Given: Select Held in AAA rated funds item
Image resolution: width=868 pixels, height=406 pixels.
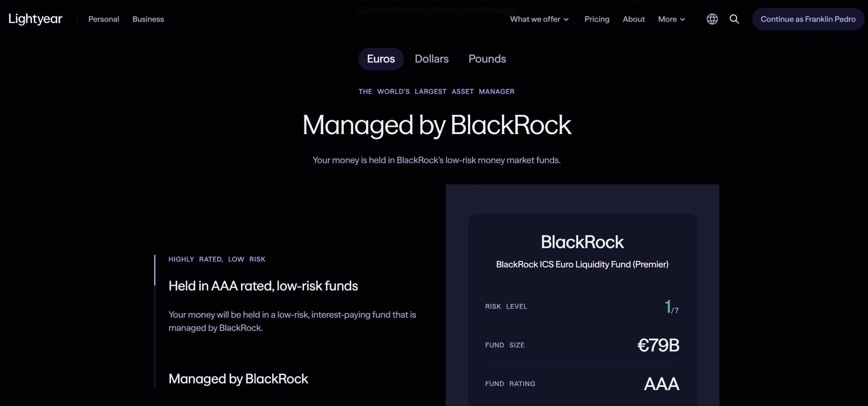Looking at the screenshot, I should point(263,286).
